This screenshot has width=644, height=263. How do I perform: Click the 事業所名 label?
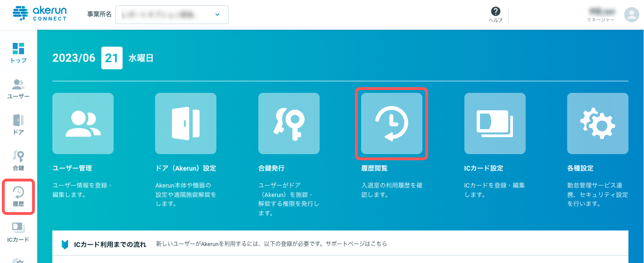99,14
